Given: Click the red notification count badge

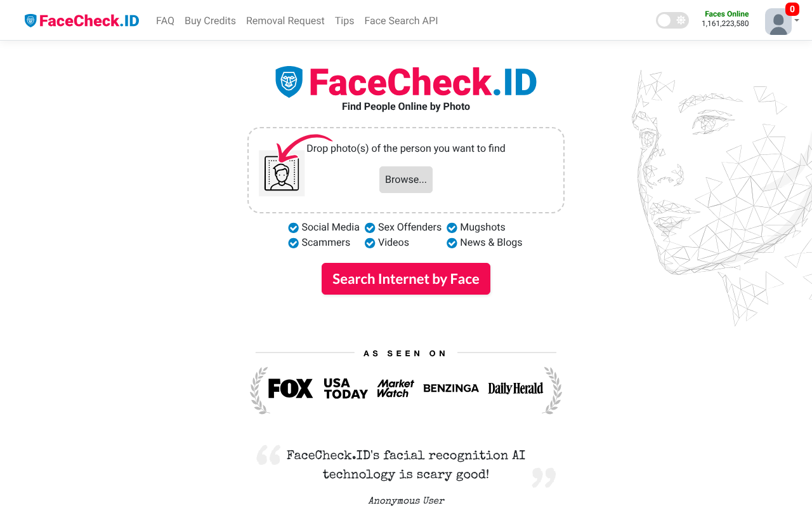Looking at the screenshot, I should click(792, 10).
